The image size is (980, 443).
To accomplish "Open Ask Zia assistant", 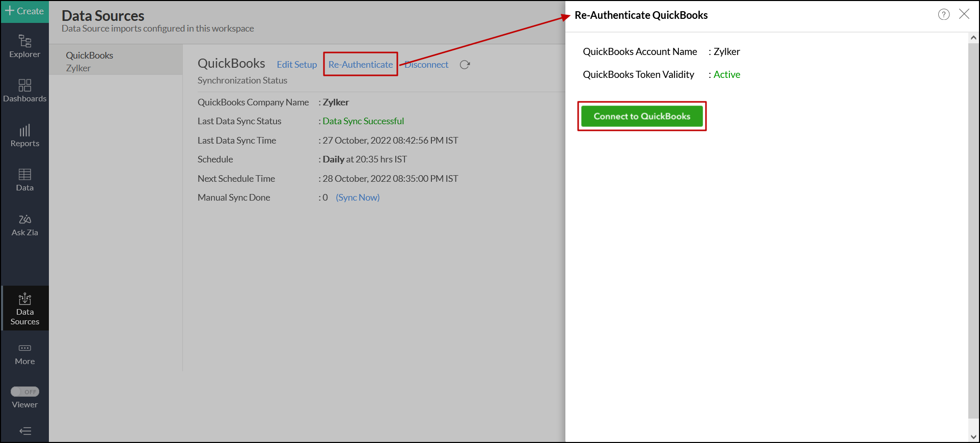I will click(24, 225).
